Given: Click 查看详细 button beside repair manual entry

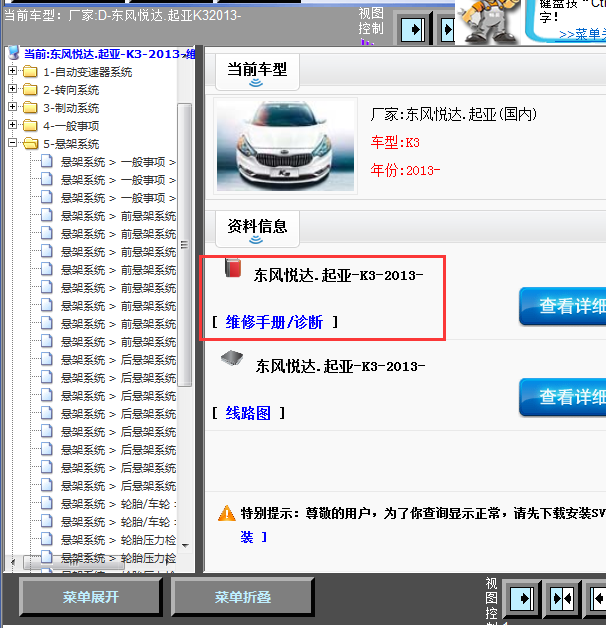Looking at the screenshot, I should [563, 306].
